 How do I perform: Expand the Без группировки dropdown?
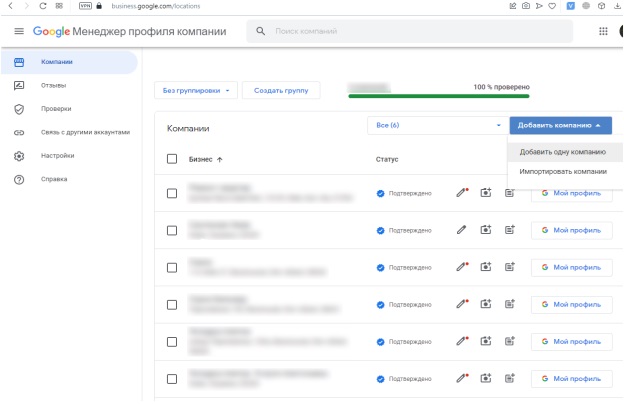(x=196, y=91)
